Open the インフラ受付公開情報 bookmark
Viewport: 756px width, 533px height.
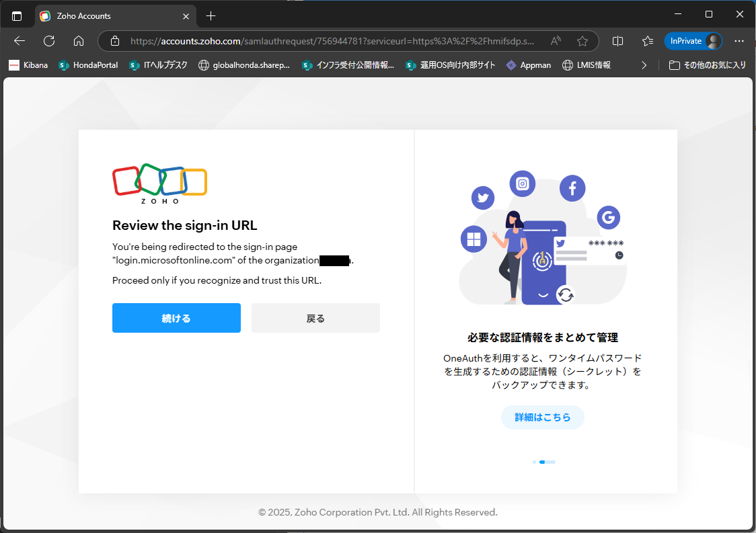click(x=348, y=65)
